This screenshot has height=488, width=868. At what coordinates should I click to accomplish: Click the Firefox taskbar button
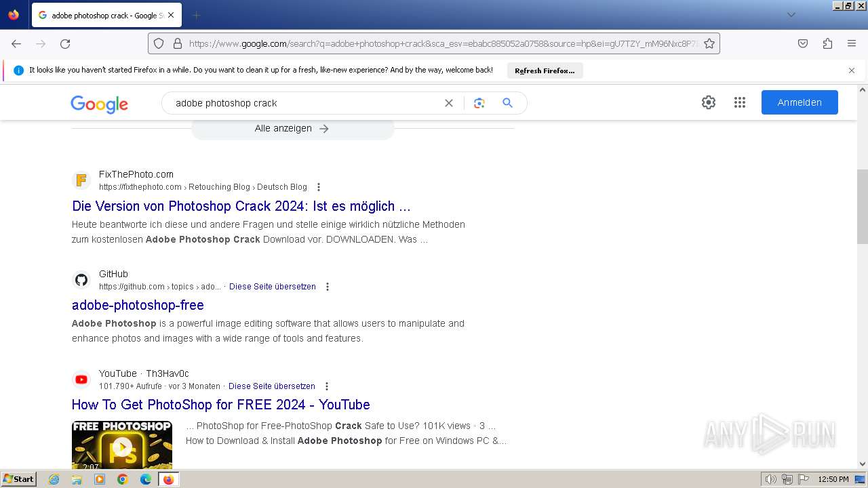(x=169, y=479)
